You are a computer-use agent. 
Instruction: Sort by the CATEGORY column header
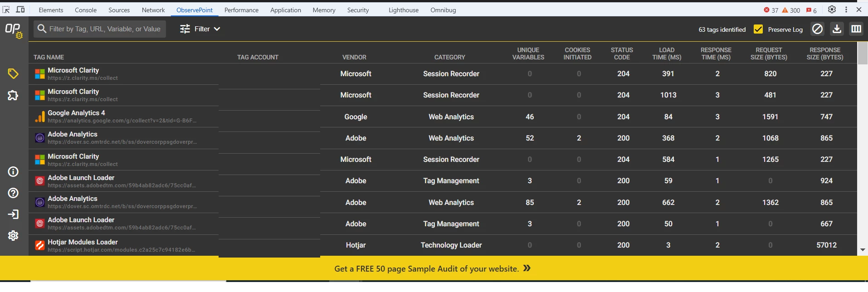click(449, 57)
